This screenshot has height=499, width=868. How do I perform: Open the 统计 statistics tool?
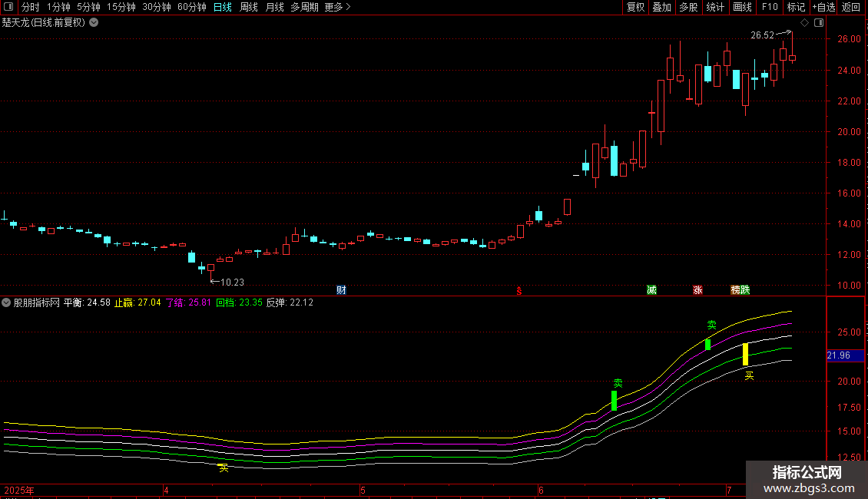[x=715, y=7]
